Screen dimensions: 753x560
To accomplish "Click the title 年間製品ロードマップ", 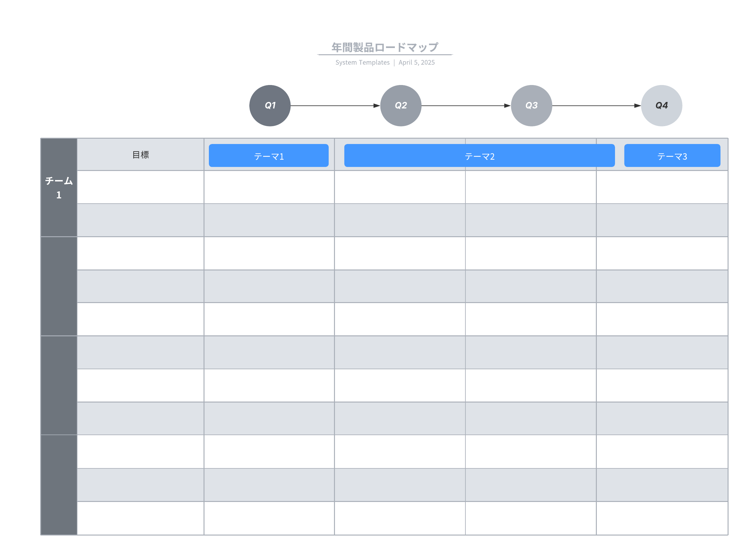I will coord(384,47).
